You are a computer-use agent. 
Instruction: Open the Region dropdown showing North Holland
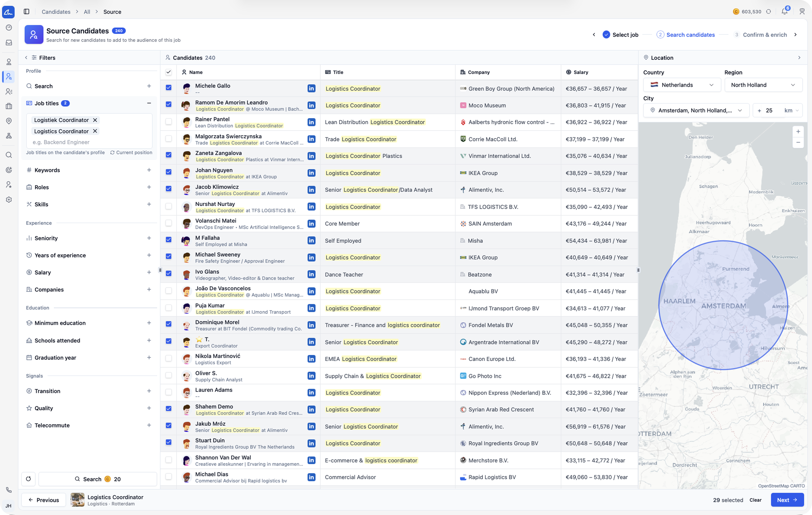pos(763,85)
